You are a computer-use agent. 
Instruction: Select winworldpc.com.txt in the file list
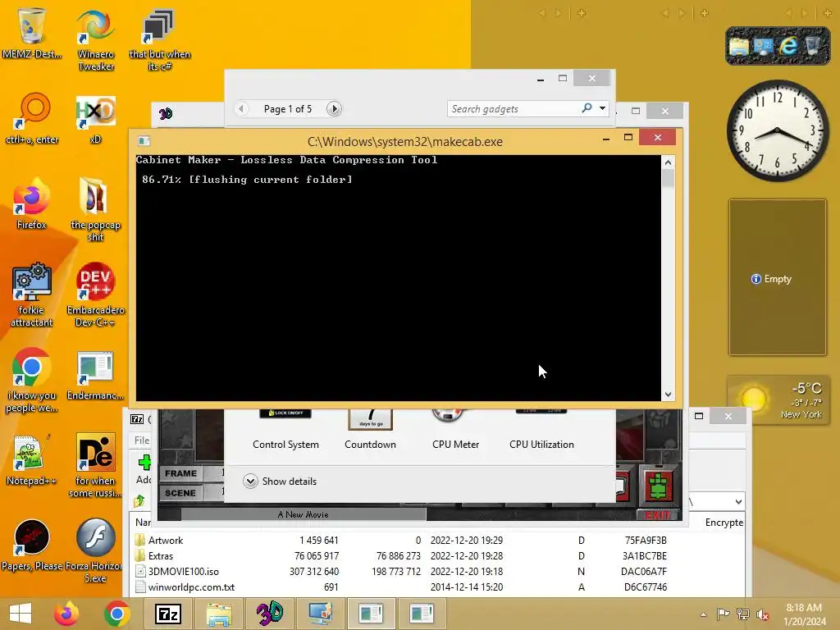[x=438, y=587]
